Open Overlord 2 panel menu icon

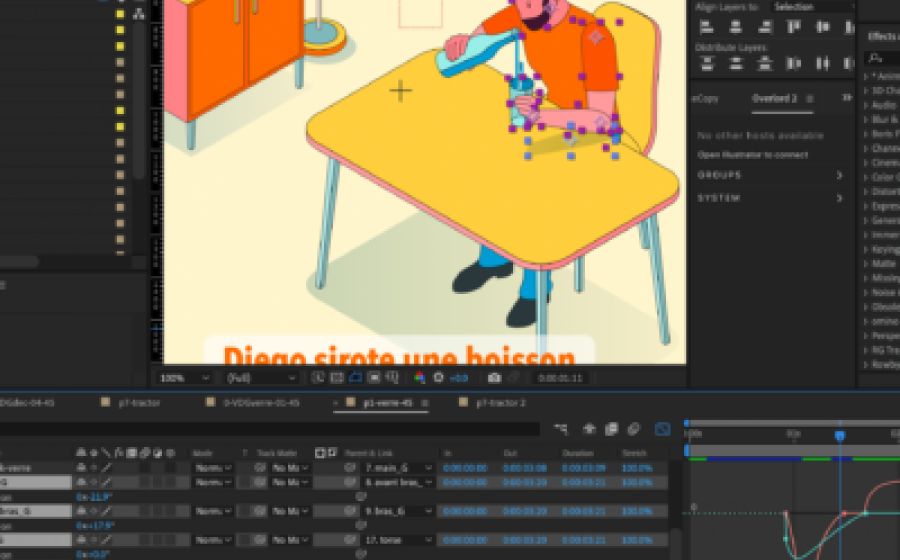[x=810, y=99]
